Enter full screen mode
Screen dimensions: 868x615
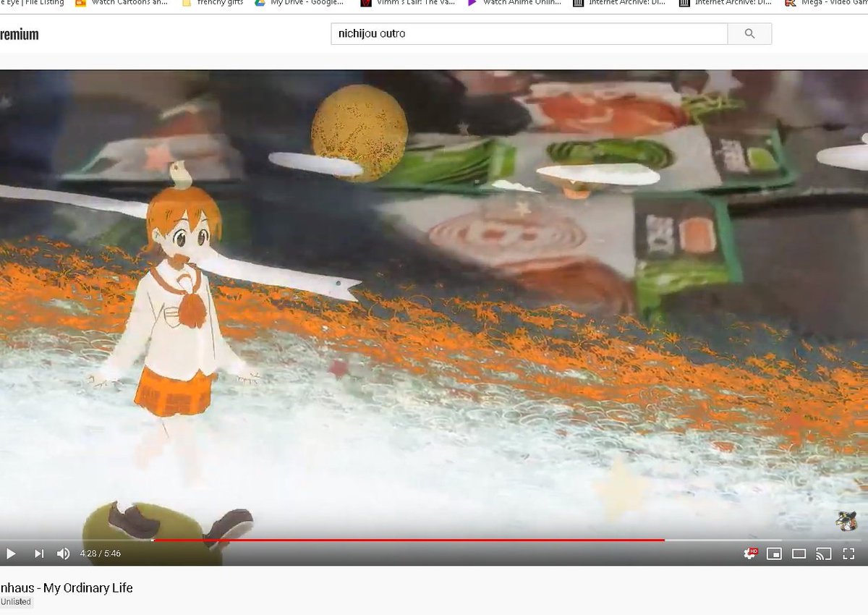point(849,553)
